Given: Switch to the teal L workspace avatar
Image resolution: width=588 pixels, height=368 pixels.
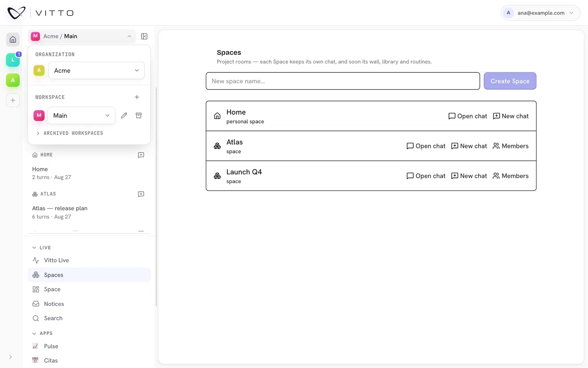Looking at the screenshot, I should click(x=13, y=60).
